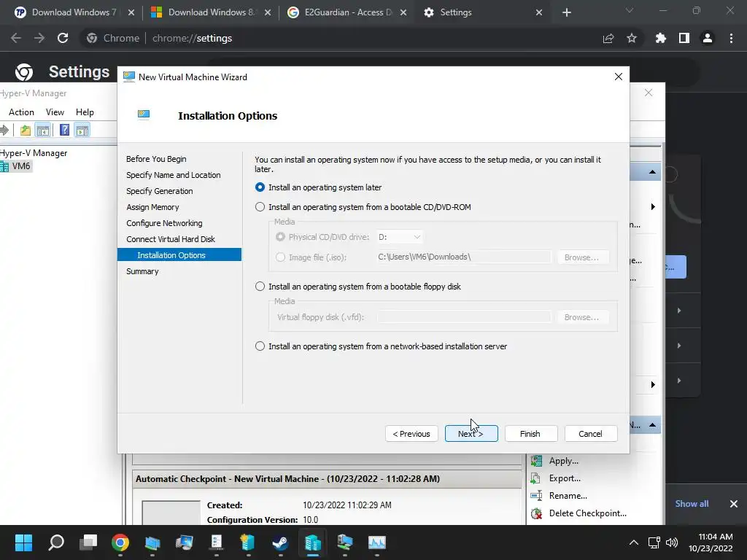Click Browse for the virtual floppy disk
747x560 pixels.
583,317
